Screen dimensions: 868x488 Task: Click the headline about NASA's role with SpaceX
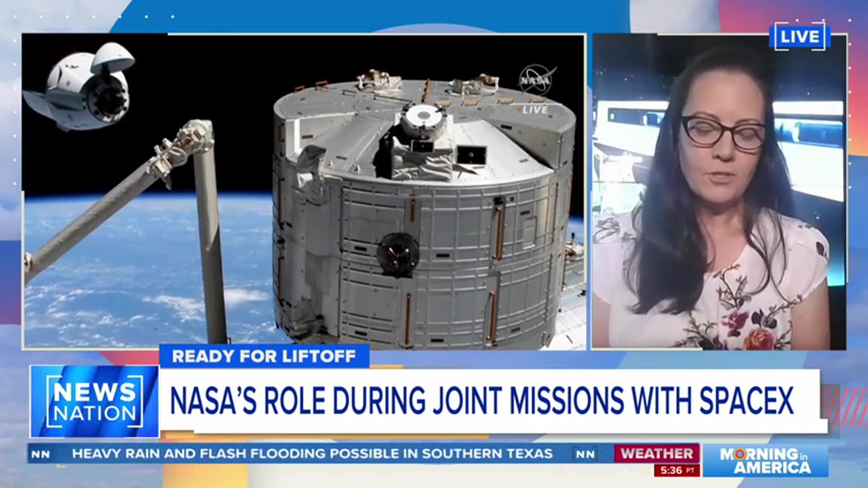tap(481, 401)
